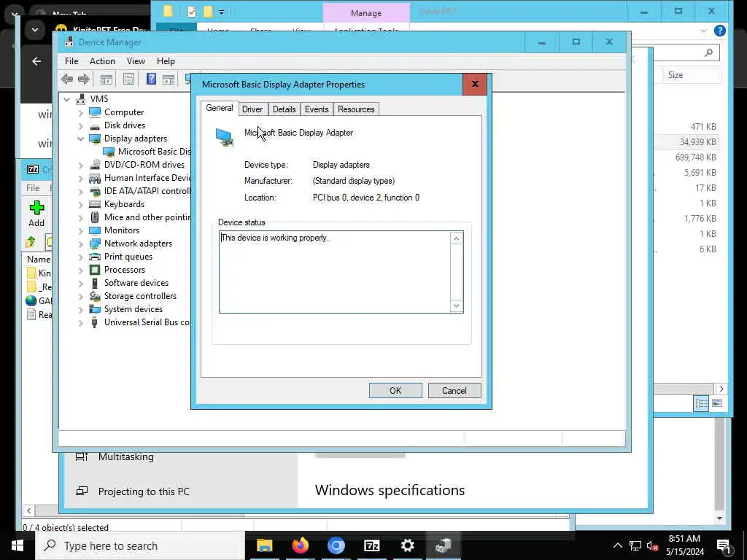Select Display adapters category

[136, 139]
